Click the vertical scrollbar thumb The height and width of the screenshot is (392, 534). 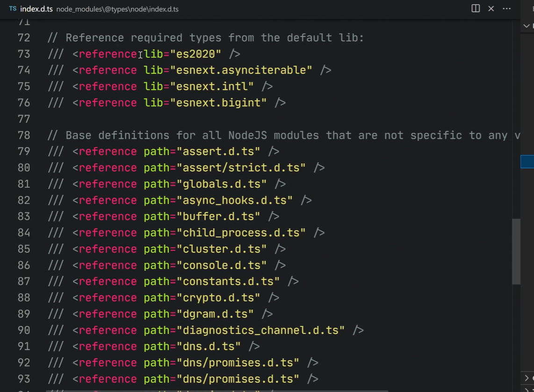pyautogui.click(x=516, y=251)
